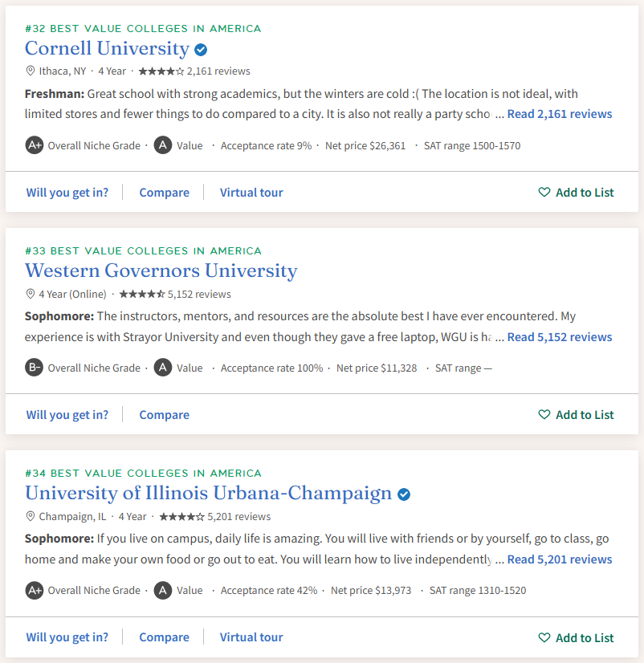Click Illinois's A+ Overall Niche Grade badge

[35, 590]
